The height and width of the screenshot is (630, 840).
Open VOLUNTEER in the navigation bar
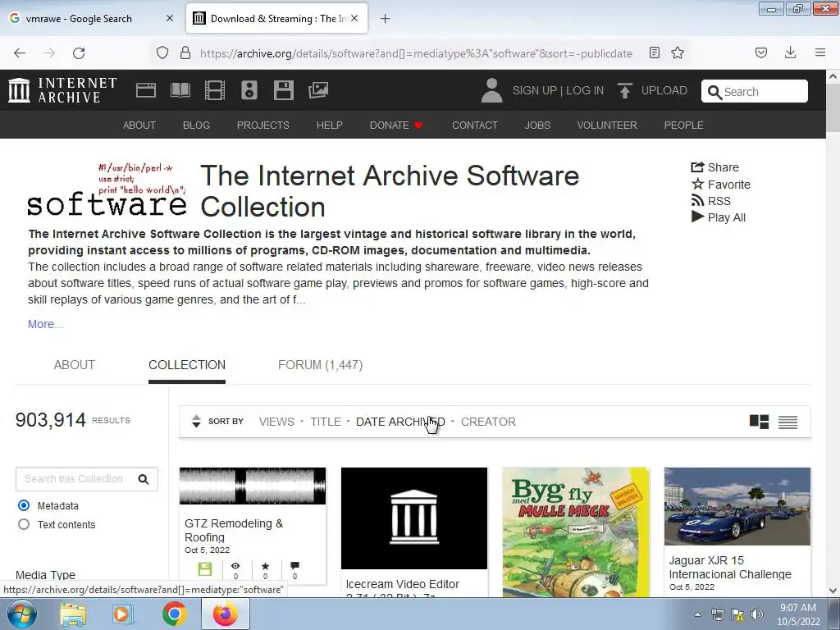pos(607,126)
